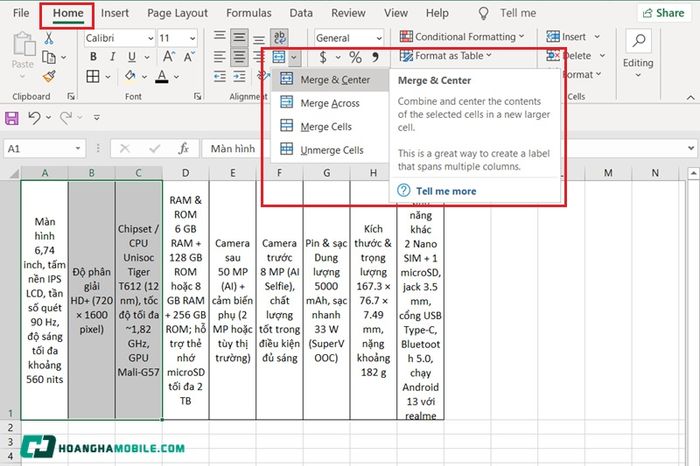Click Align Left icon
The height and width of the screenshot is (466, 700).
[219, 57]
